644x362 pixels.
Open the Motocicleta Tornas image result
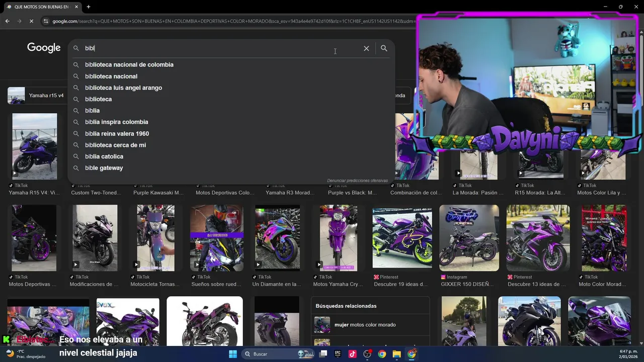click(156, 238)
